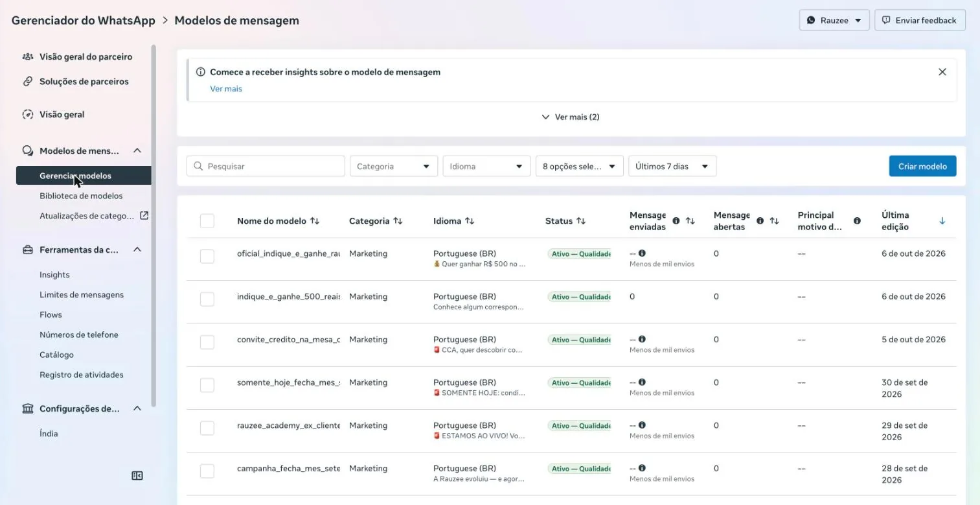
Task: Open Insights in the sidebar
Action: click(54, 275)
